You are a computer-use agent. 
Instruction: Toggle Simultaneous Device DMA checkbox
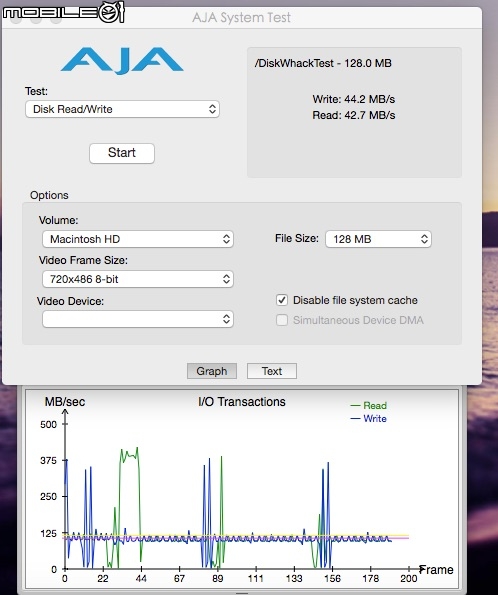coord(282,320)
